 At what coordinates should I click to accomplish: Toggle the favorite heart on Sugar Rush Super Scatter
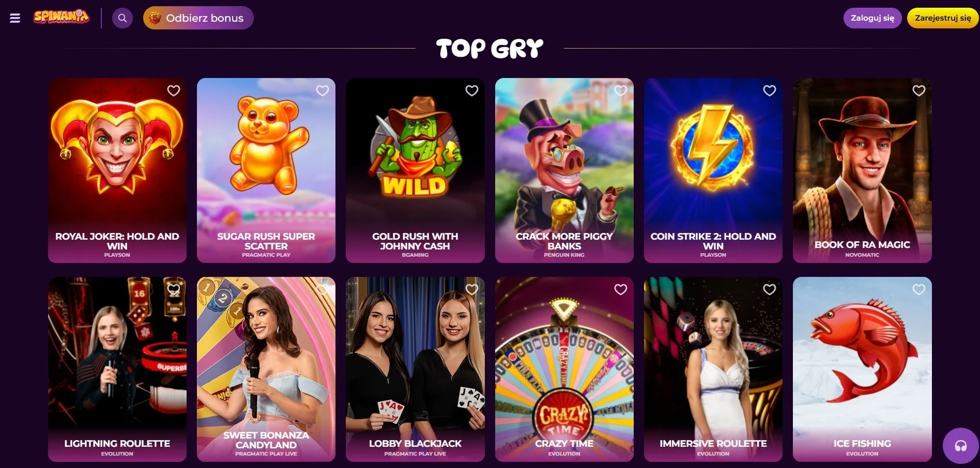click(x=323, y=91)
